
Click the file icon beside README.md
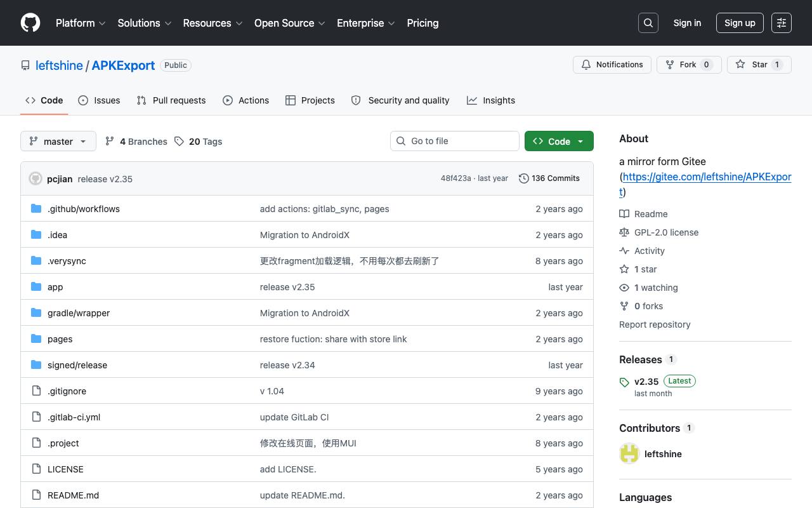tap(36, 495)
